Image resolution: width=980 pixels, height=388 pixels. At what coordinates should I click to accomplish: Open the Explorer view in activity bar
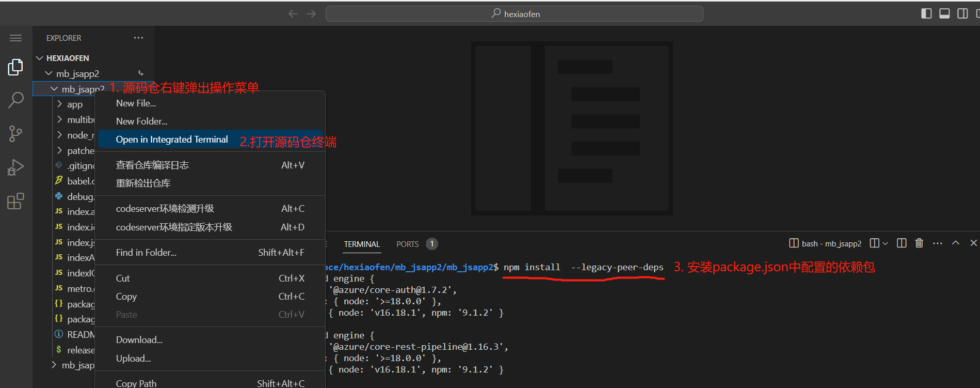15,67
